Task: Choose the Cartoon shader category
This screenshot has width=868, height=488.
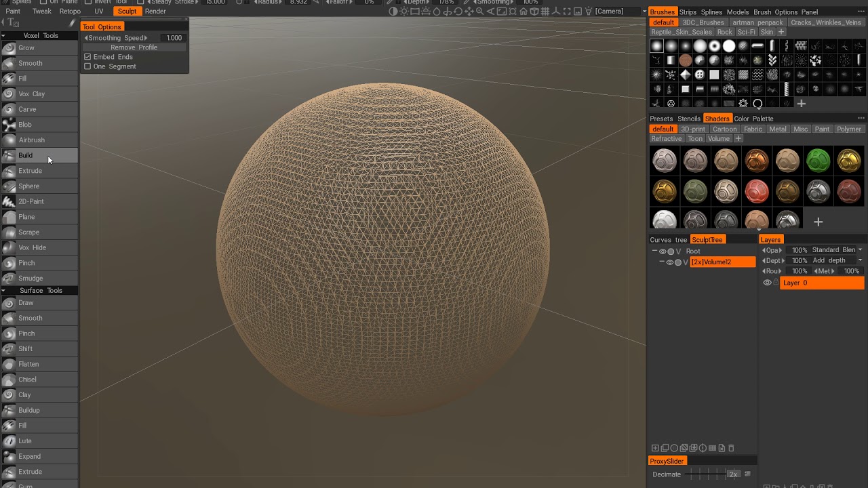Action: pyautogui.click(x=724, y=129)
